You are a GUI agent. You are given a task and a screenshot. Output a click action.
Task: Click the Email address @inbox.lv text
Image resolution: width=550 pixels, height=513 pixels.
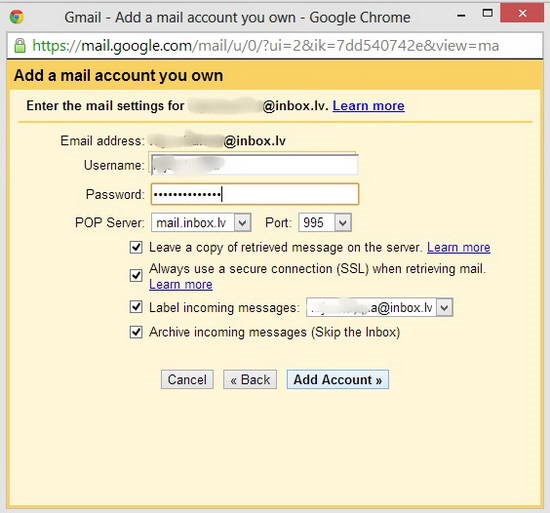point(254,141)
